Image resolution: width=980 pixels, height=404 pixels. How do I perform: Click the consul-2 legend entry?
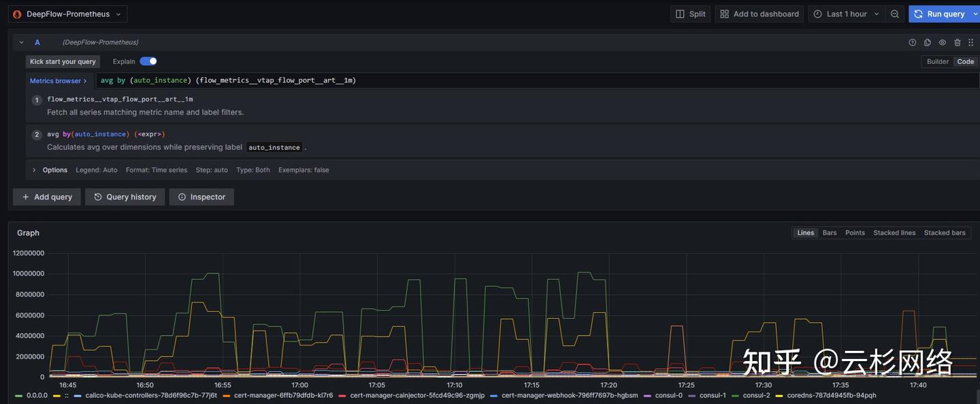point(756,395)
